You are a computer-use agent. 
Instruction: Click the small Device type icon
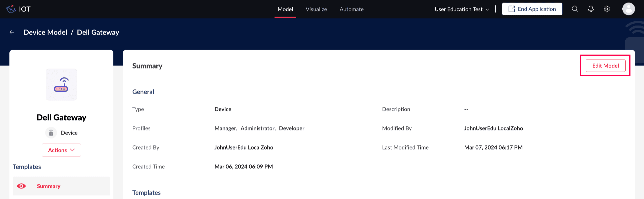tap(51, 133)
